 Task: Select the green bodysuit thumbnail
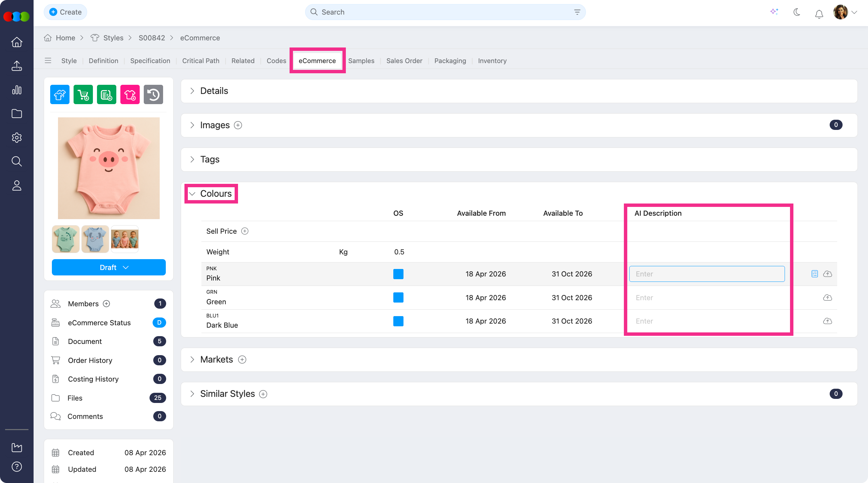point(66,239)
